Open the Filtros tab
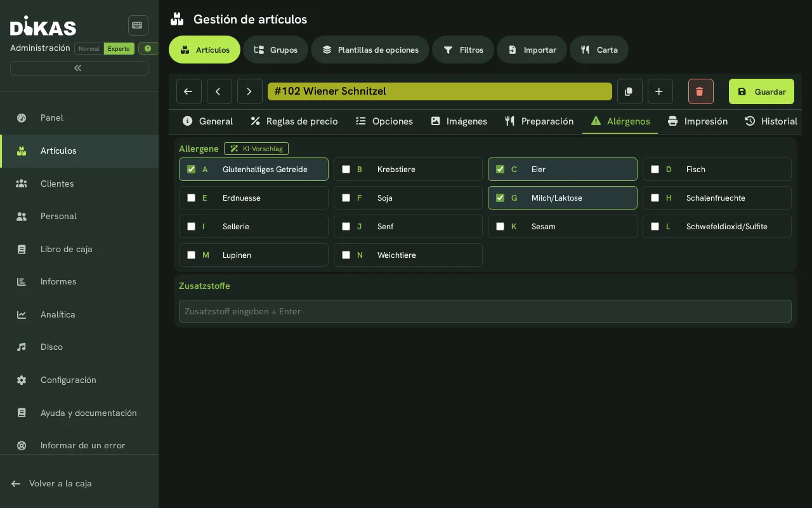Viewport: 812px width, 508px height. point(463,50)
